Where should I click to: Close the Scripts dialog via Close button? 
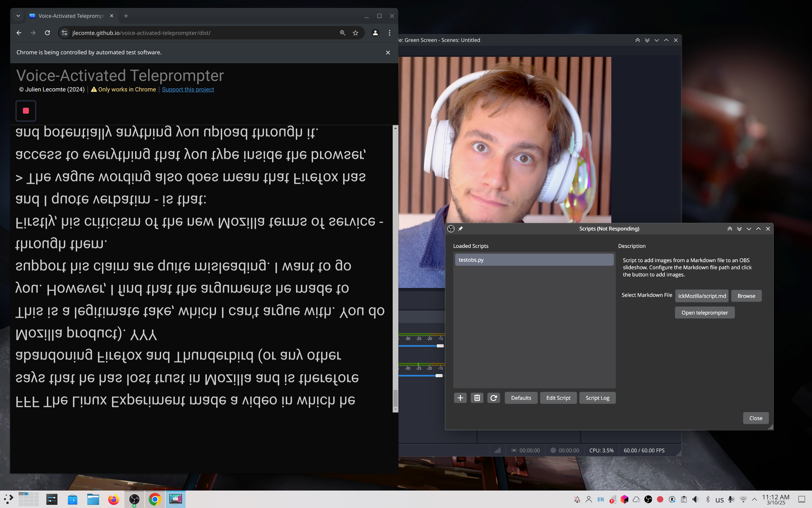coord(756,418)
